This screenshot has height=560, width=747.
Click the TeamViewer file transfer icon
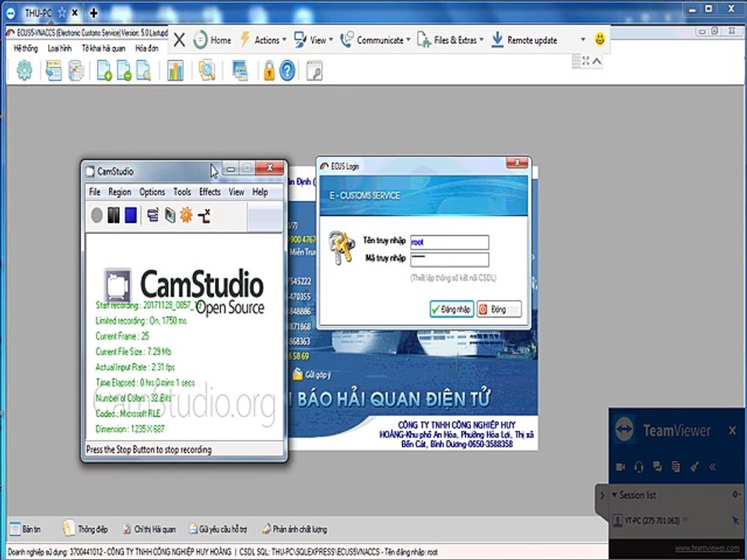[675, 467]
